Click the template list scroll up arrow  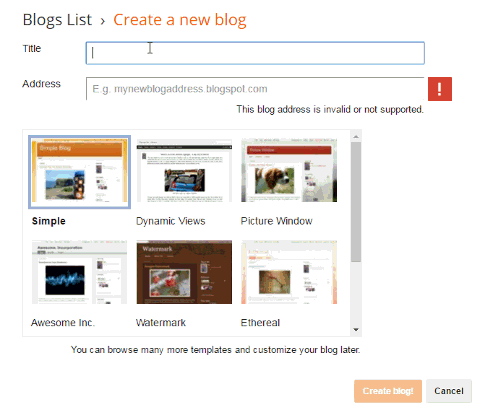pyautogui.click(x=356, y=137)
